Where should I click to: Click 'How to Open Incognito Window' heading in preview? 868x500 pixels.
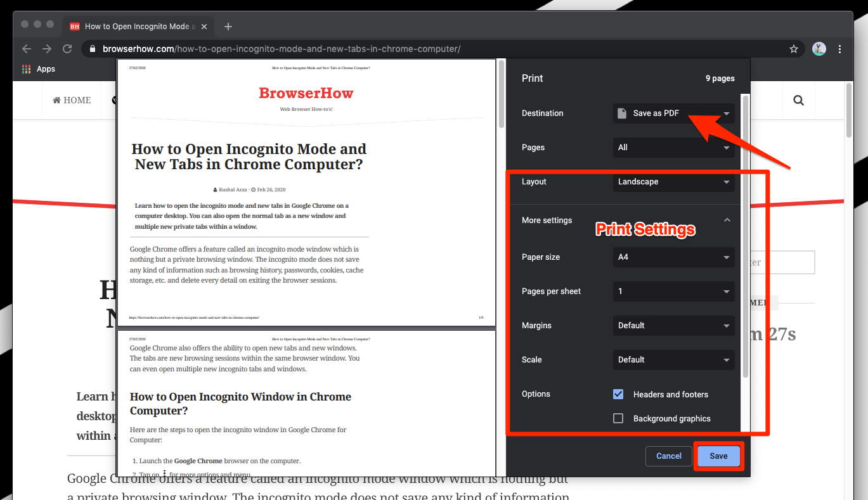pos(240,403)
